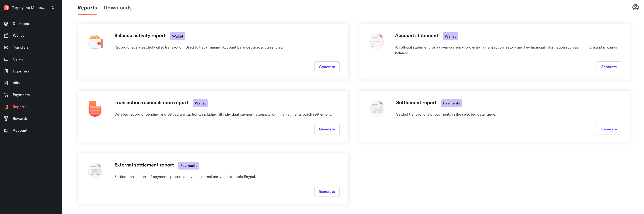The height and width of the screenshot is (214, 644).
Task: Click the Cards icon in sidebar
Action: point(6,59)
